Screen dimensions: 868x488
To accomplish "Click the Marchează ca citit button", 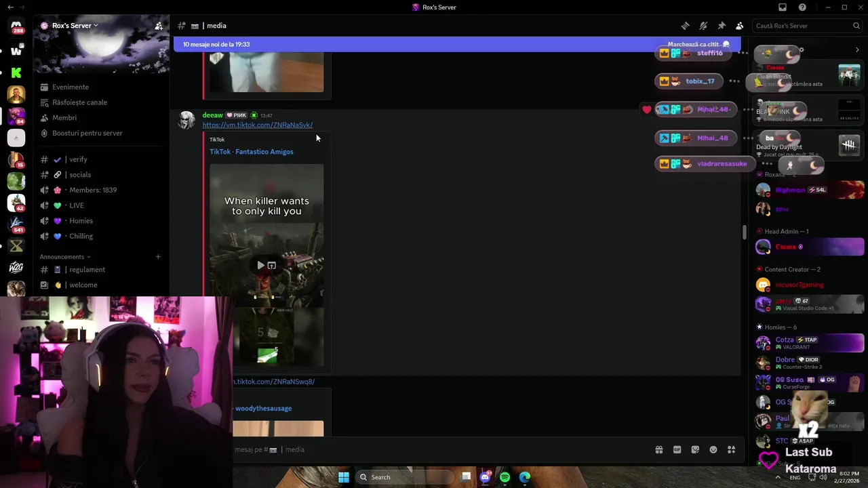I will point(698,44).
